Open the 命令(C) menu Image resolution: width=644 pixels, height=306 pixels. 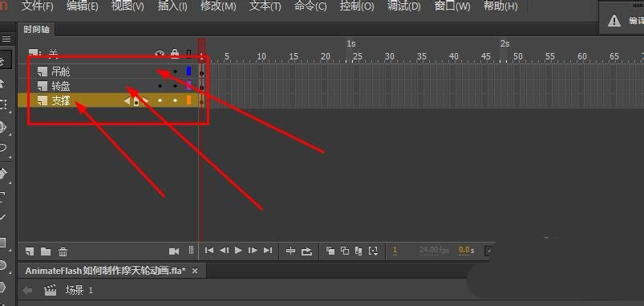point(310,6)
